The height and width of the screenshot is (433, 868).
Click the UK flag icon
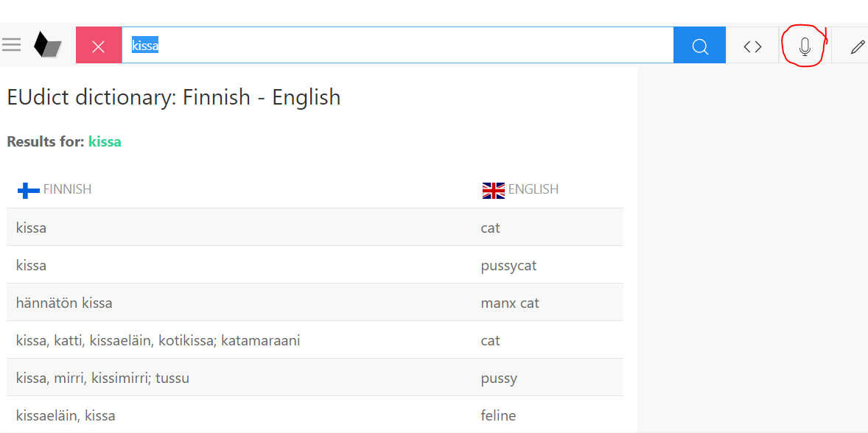point(493,191)
